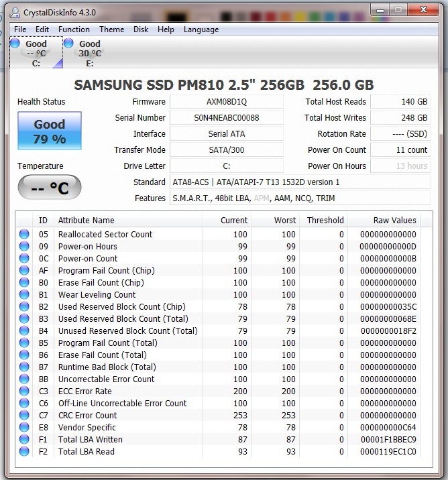448x480 pixels.
Task: Click status orb of Total LBA Written row
Action: [24, 439]
